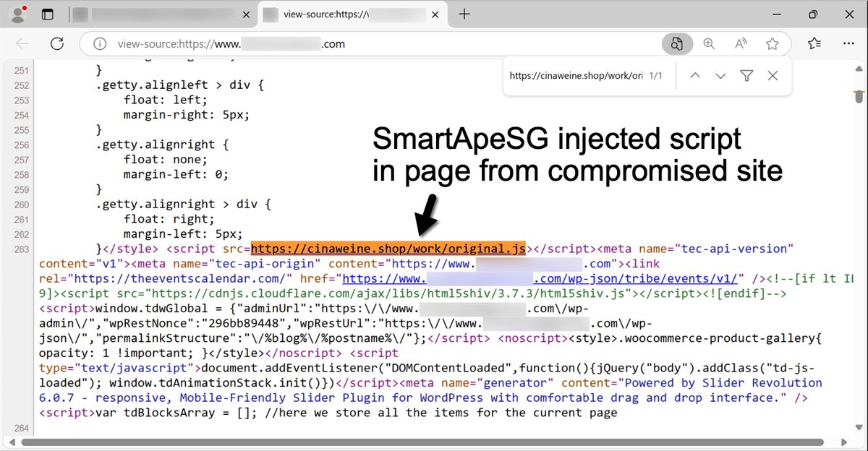
Task: Open the find filter options funnel
Action: tap(746, 75)
